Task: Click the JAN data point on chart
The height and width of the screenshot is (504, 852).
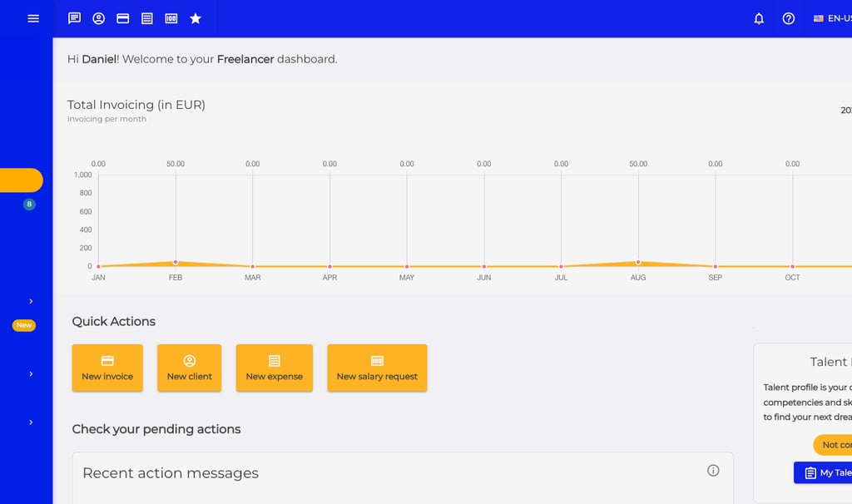Action: click(x=98, y=267)
